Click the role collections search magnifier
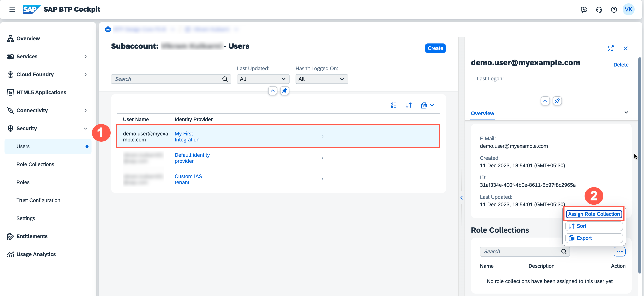 [x=564, y=252]
